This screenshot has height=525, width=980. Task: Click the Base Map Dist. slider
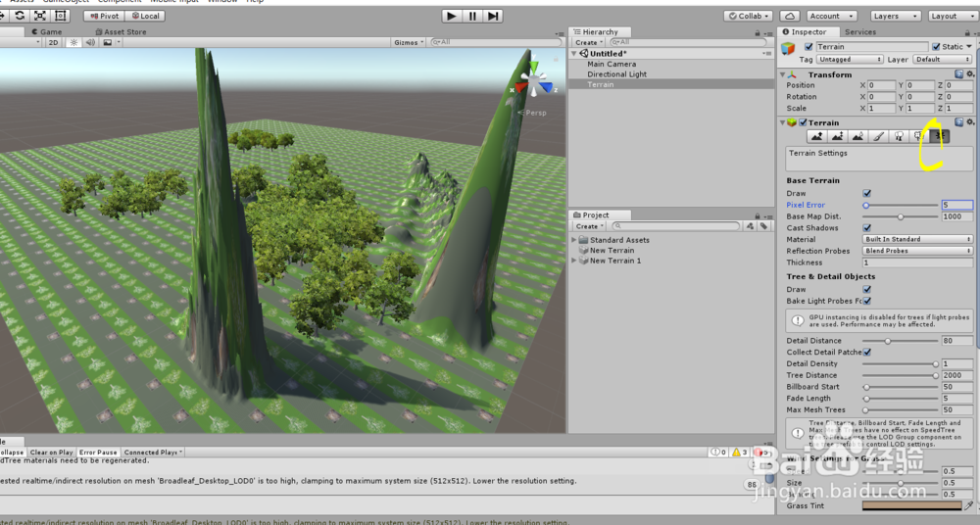(901, 216)
